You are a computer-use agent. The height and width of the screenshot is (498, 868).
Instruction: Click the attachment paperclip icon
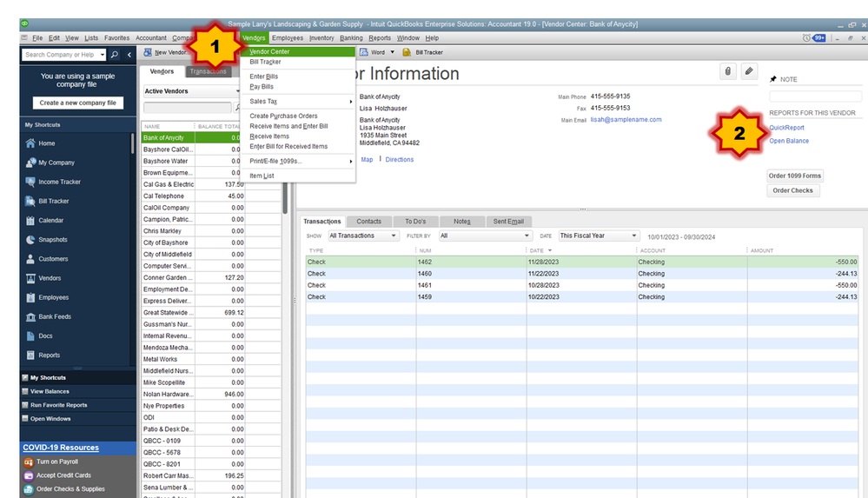728,71
